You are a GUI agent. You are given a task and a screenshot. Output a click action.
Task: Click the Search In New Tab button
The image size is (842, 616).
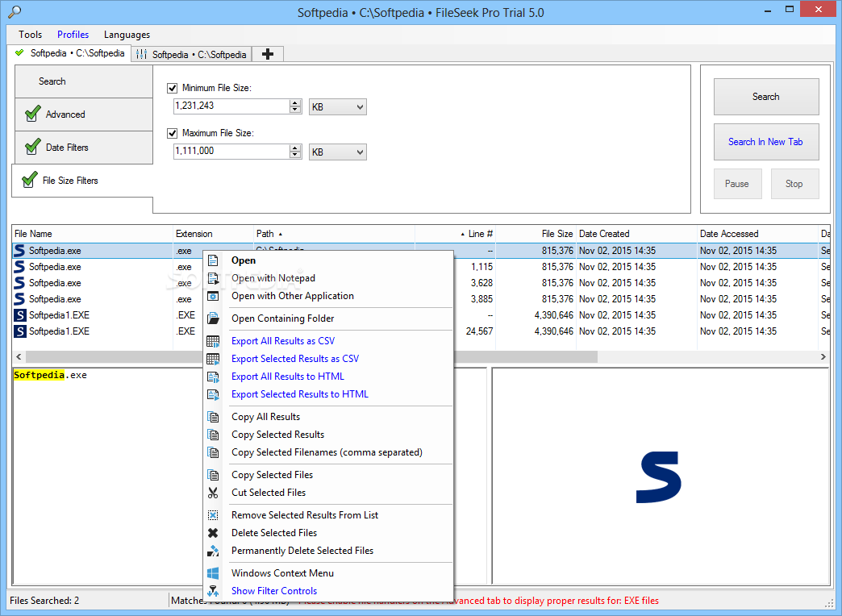766,142
